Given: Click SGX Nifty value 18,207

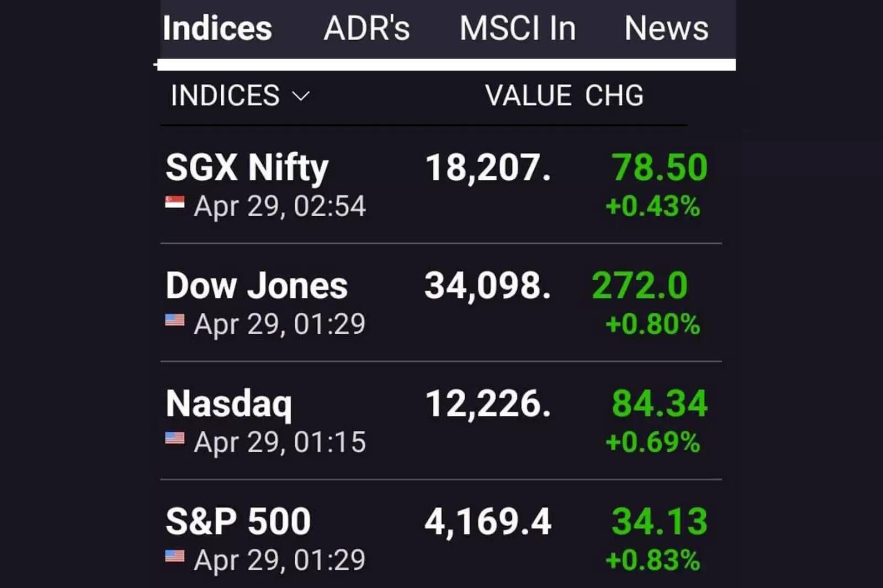Looking at the screenshot, I should coord(488,168).
